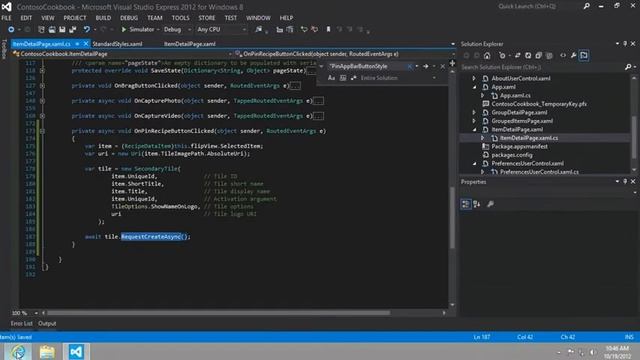Open the Error List tab
Screen dimensions: 640x360
click(x=21, y=324)
